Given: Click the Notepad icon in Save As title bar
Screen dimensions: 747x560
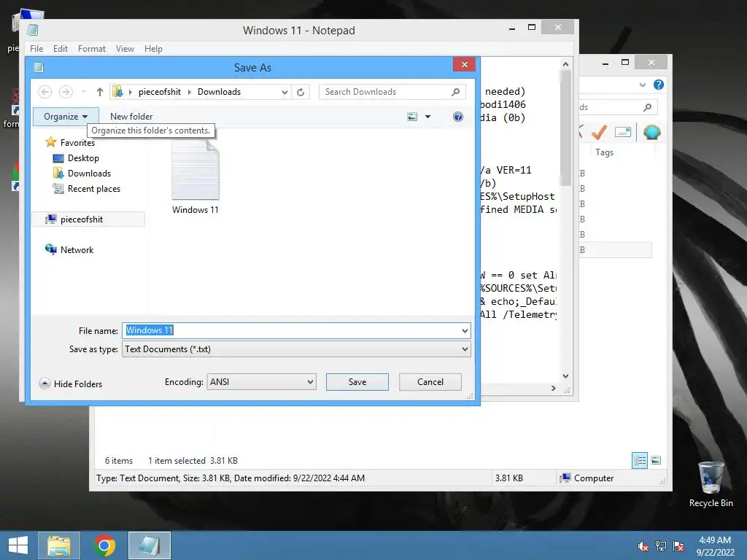Looking at the screenshot, I should tap(39, 67).
